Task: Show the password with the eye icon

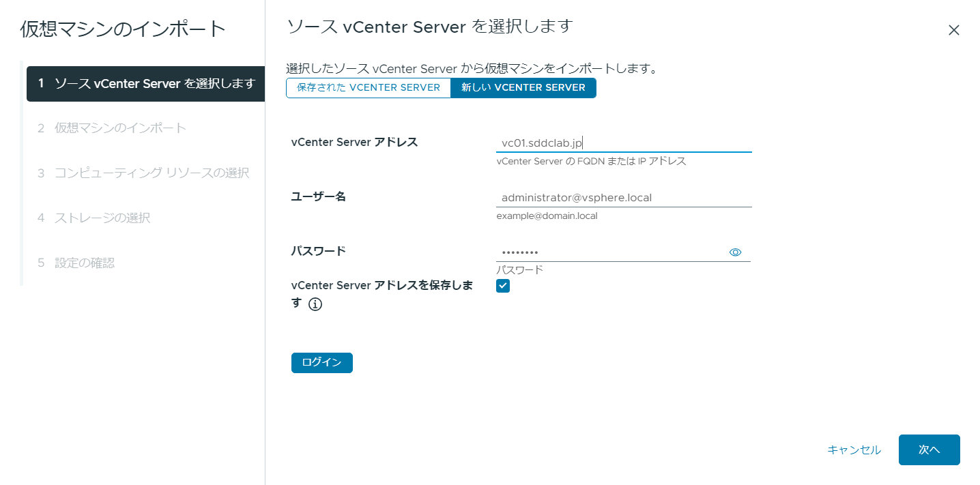Action: click(x=735, y=252)
